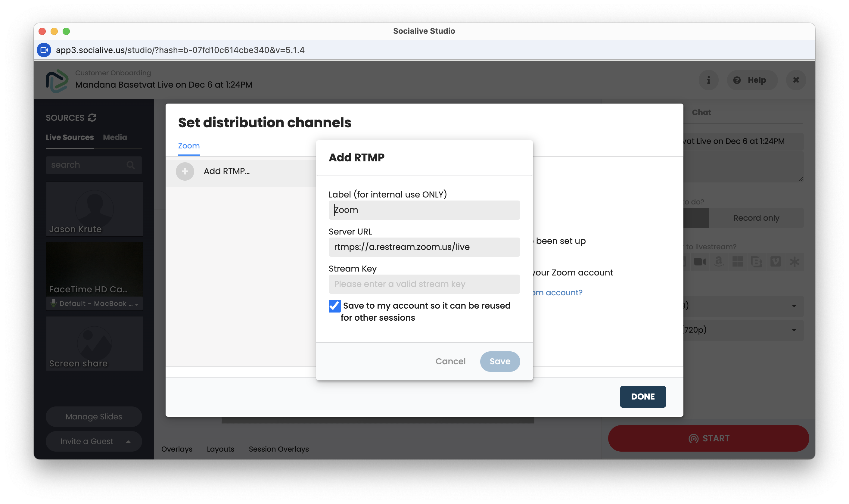Click the Stream Key input field
849x504 pixels.
pos(424,284)
